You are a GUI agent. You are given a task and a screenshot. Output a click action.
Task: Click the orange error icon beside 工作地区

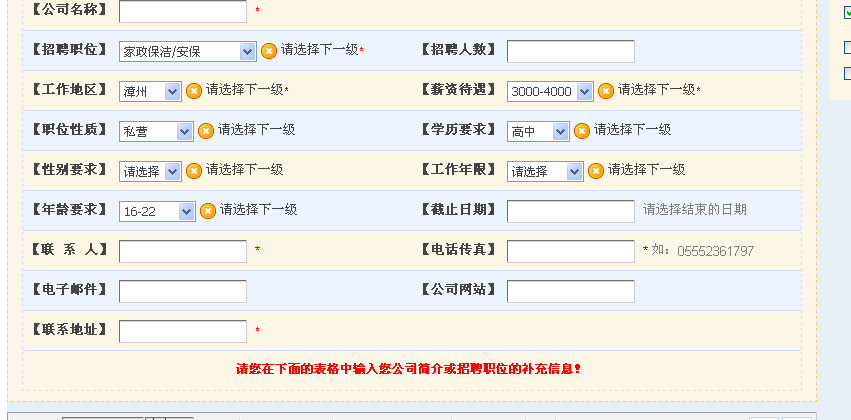(x=194, y=91)
